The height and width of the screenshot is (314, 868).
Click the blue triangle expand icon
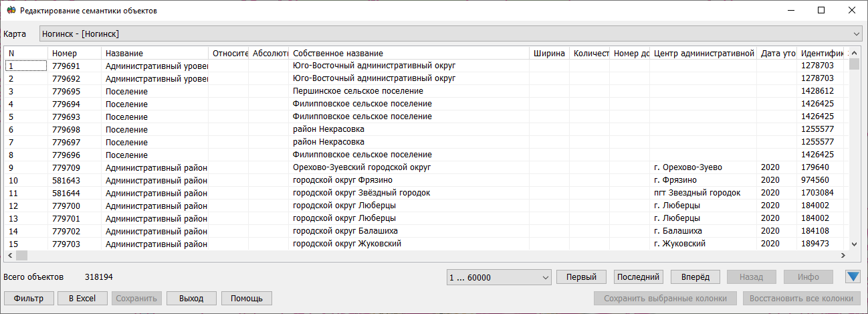(853, 277)
